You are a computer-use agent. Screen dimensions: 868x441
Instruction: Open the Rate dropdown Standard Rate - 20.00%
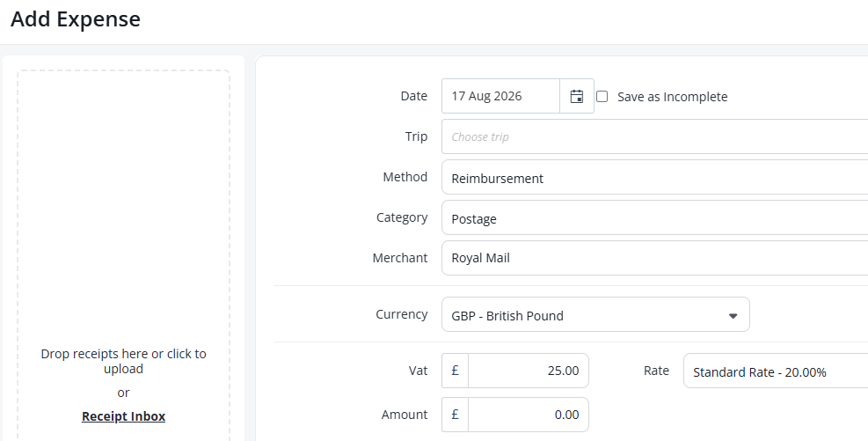pyautogui.click(x=776, y=371)
